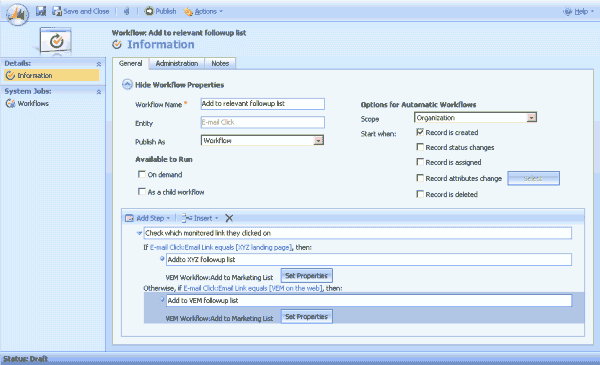Collapse the Check which monitored link step
This screenshot has width=600, height=365.
point(139,233)
